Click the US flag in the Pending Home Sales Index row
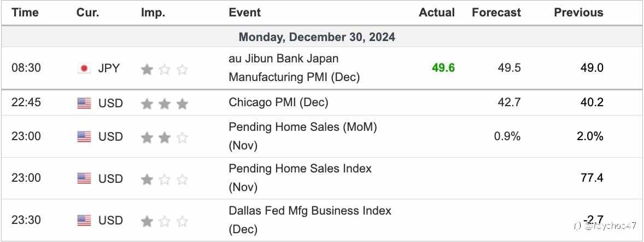This screenshot has width=644, height=242. tap(84, 178)
